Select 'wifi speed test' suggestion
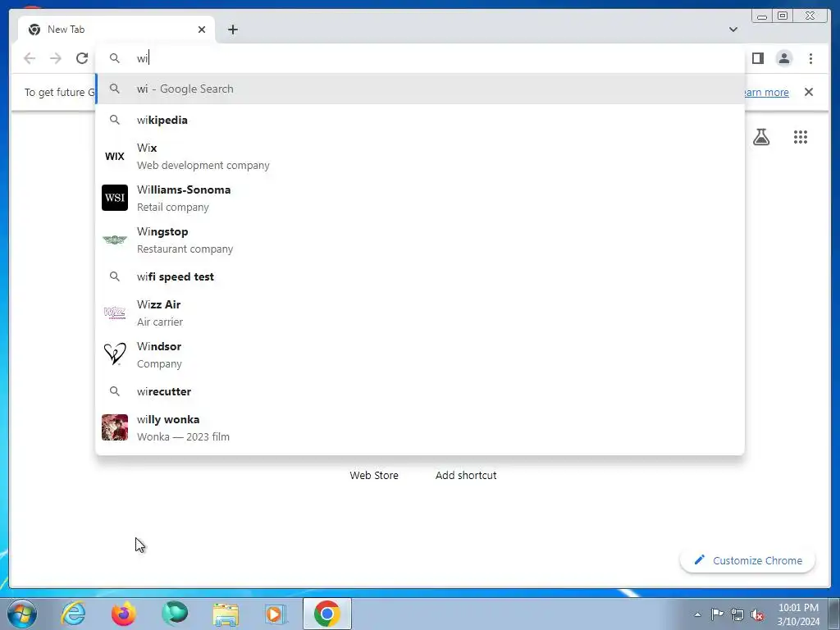Screen dimensions: 840x630 [x=420, y=276]
